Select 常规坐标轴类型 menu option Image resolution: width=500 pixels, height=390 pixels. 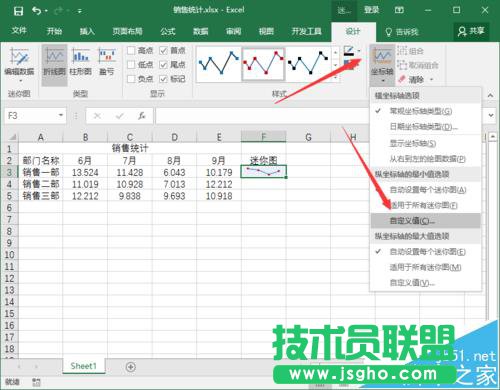coord(425,111)
